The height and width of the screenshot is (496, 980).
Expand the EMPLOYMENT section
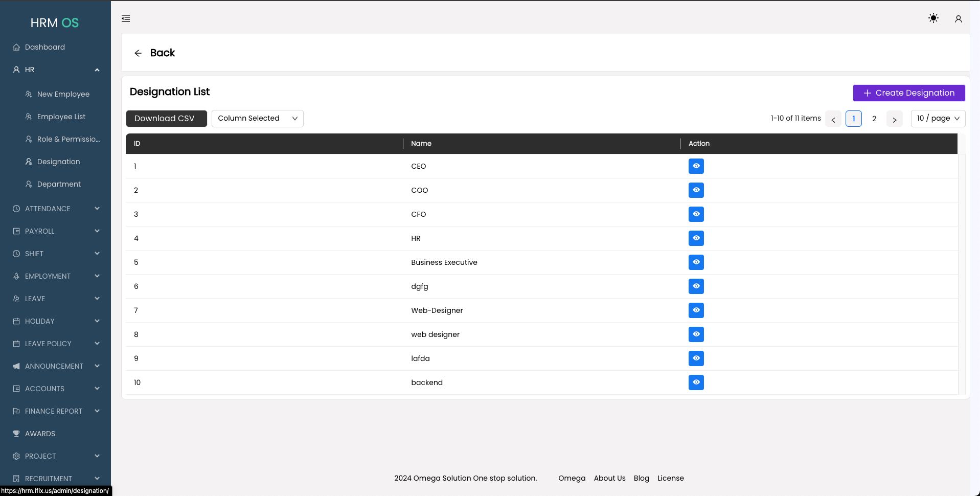pyautogui.click(x=97, y=276)
